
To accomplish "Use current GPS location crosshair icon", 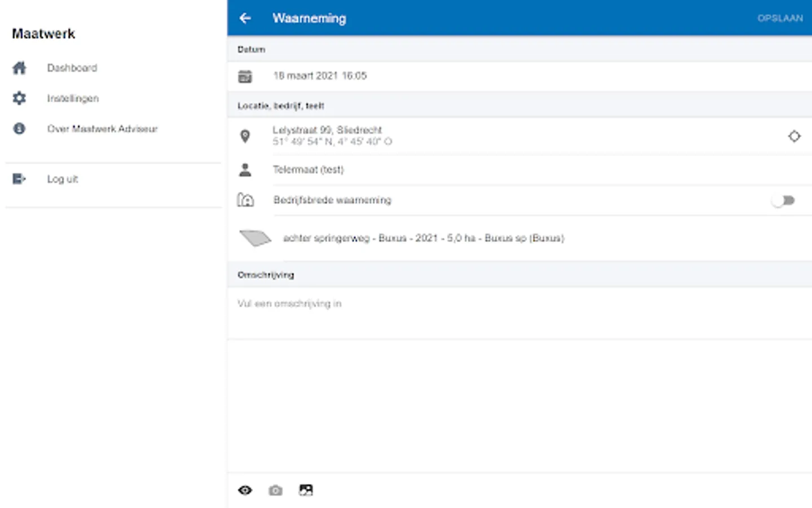I will (794, 136).
